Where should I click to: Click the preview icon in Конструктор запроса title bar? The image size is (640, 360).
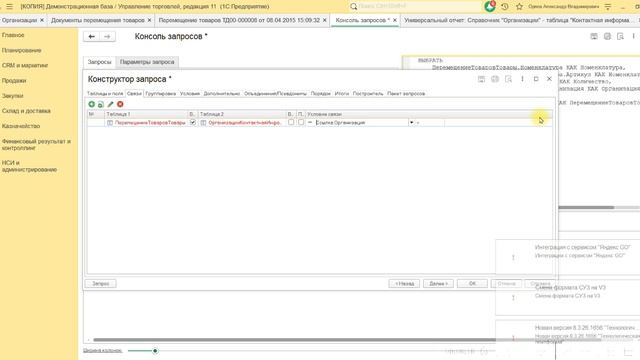(x=509, y=79)
